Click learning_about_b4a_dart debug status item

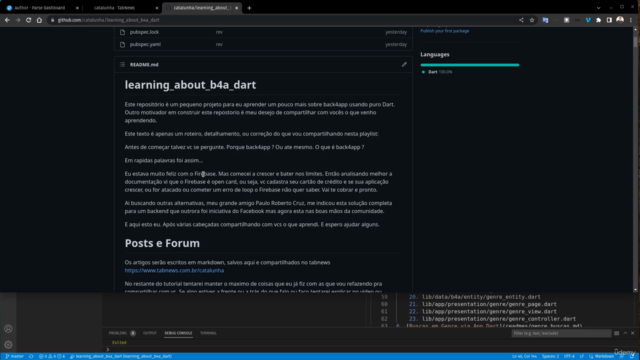pyautogui.click(x=121, y=356)
